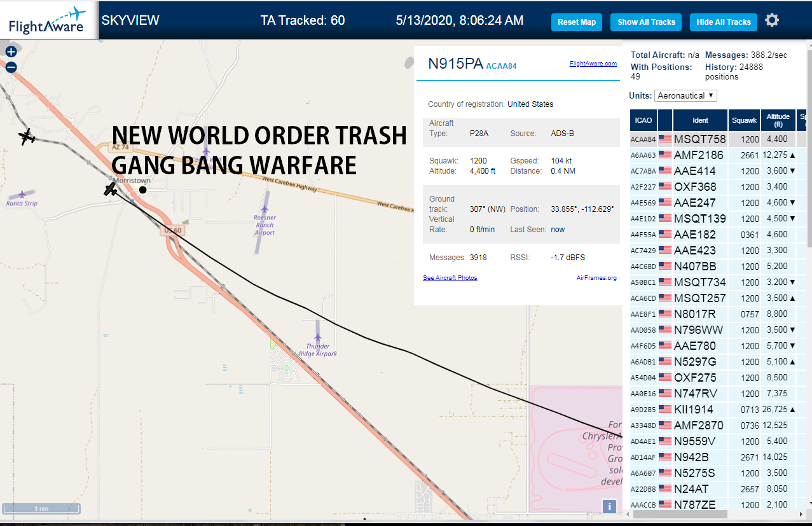
Task: Zoom in the map with plus icon
Action: pyautogui.click(x=11, y=52)
